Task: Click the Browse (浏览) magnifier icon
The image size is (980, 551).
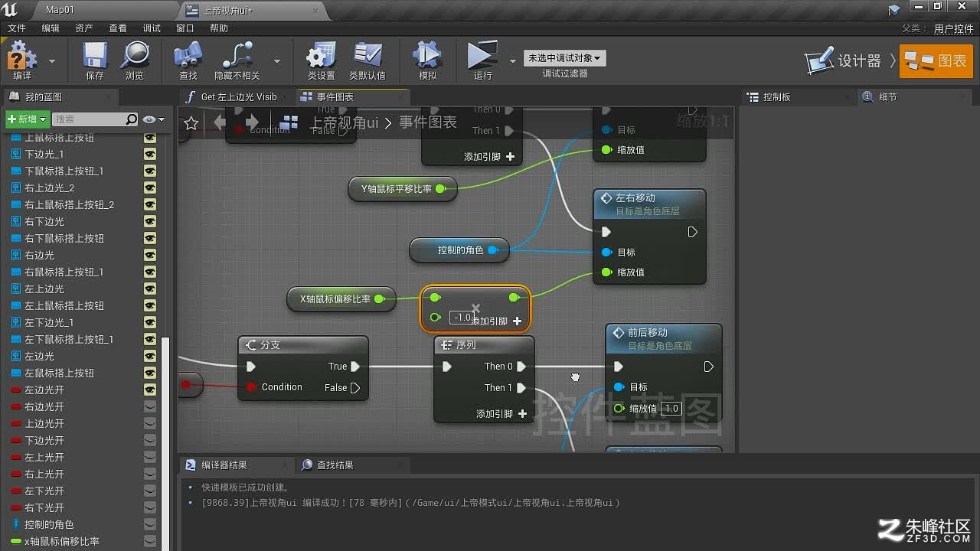Action: (135, 56)
